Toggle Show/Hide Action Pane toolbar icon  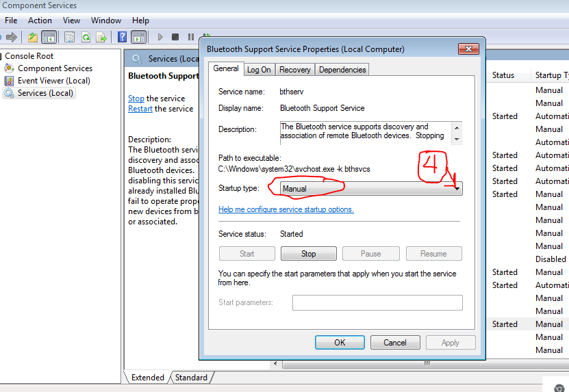[139, 37]
